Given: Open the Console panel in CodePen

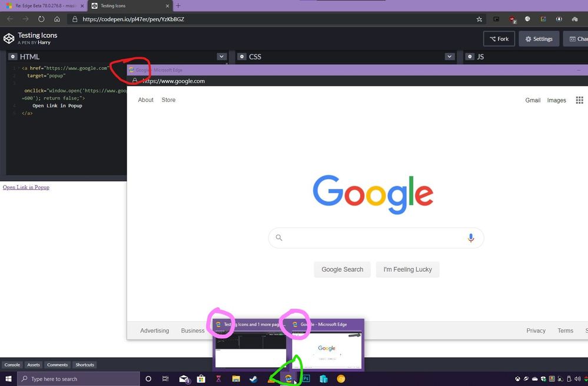Looking at the screenshot, I should 12,365.
